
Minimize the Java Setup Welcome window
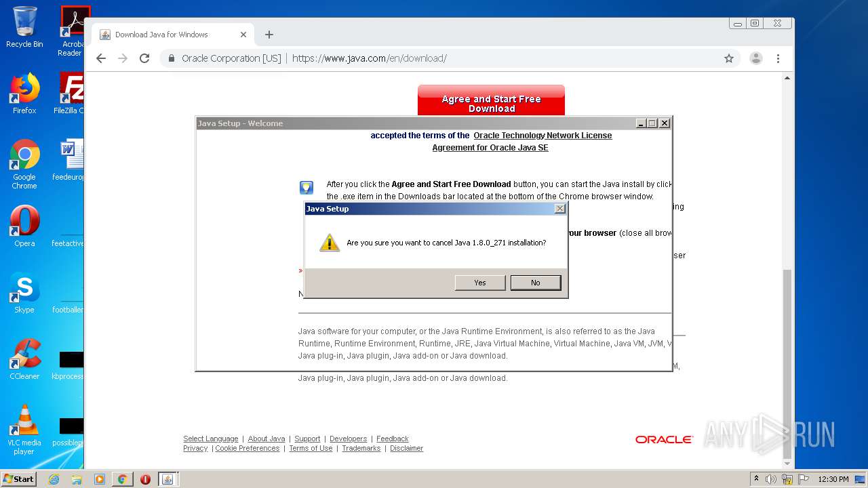click(x=641, y=123)
